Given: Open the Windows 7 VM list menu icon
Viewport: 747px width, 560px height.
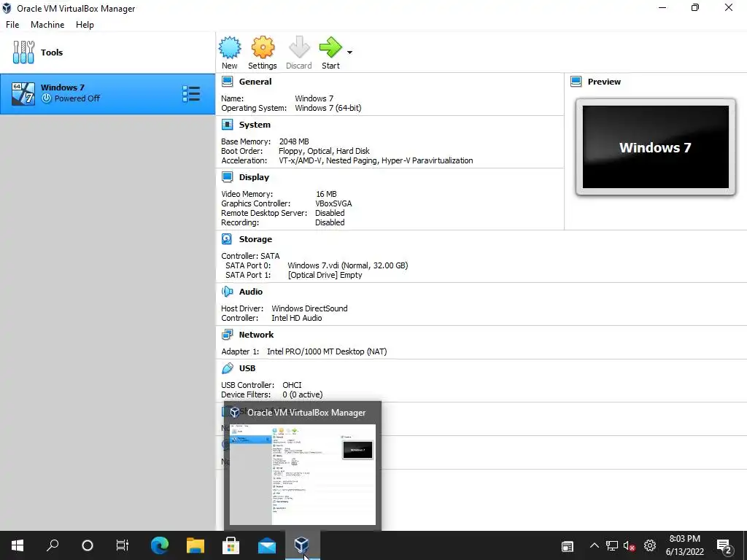Looking at the screenshot, I should (191, 94).
